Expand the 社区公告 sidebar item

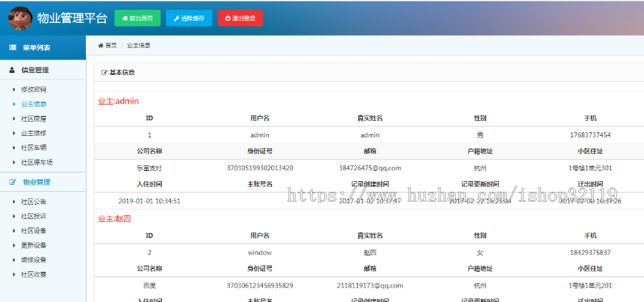coord(34,202)
